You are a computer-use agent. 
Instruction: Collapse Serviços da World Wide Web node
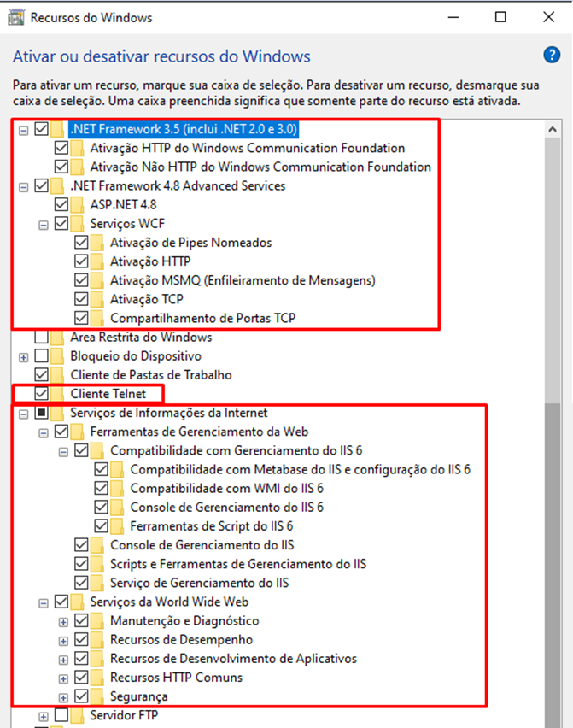[44, 603]
